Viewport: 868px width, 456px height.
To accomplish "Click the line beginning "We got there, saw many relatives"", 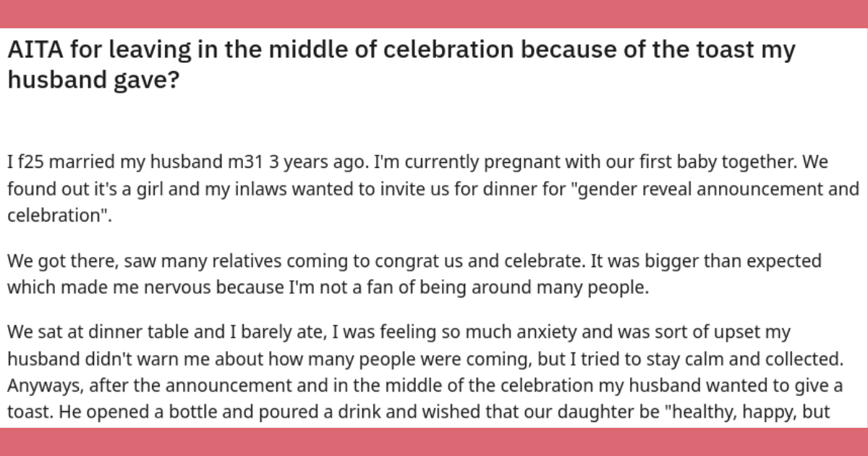I will pos(414,261).
